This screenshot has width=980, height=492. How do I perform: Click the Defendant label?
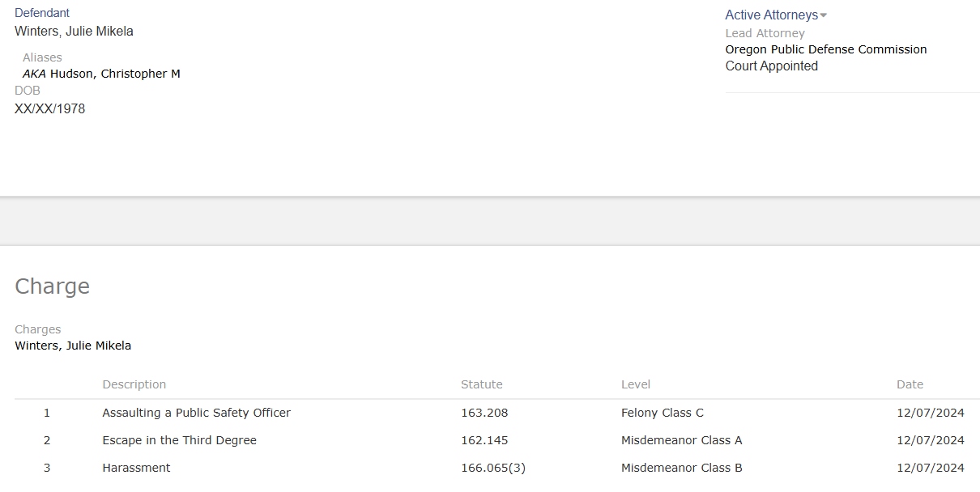[42, 13]
